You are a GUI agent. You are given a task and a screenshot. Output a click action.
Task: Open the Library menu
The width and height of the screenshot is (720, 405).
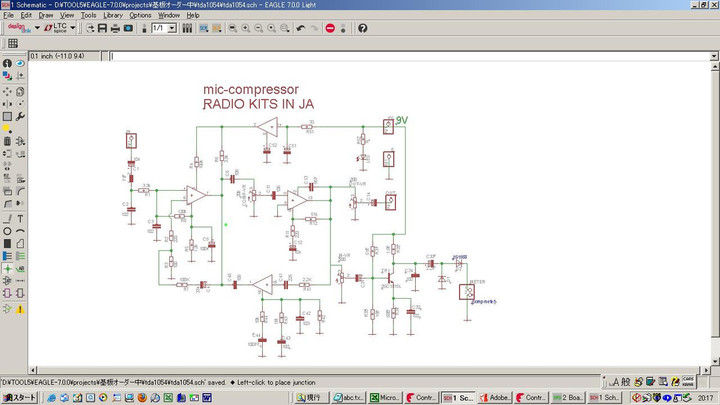[113, 15]
